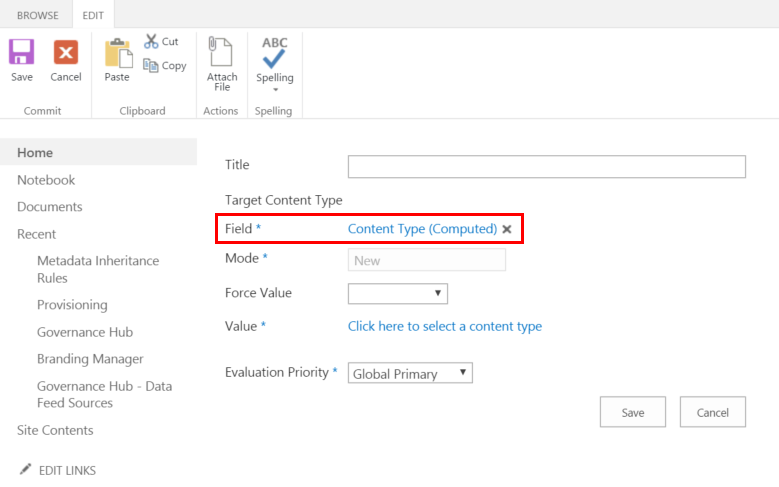Image resolution: width=779 pixels, height=487 pixels.
Task: Click the Save icon in the ribbon
Action: pos(22,53)
